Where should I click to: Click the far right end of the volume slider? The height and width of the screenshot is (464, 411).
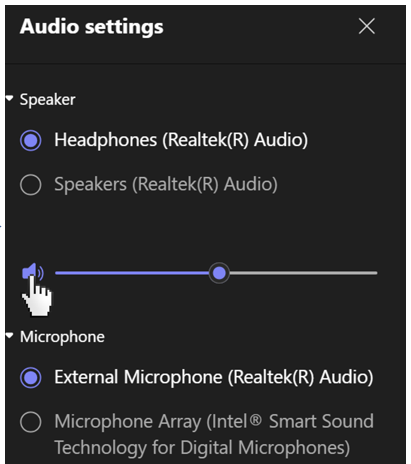click(x=376, y=273)
